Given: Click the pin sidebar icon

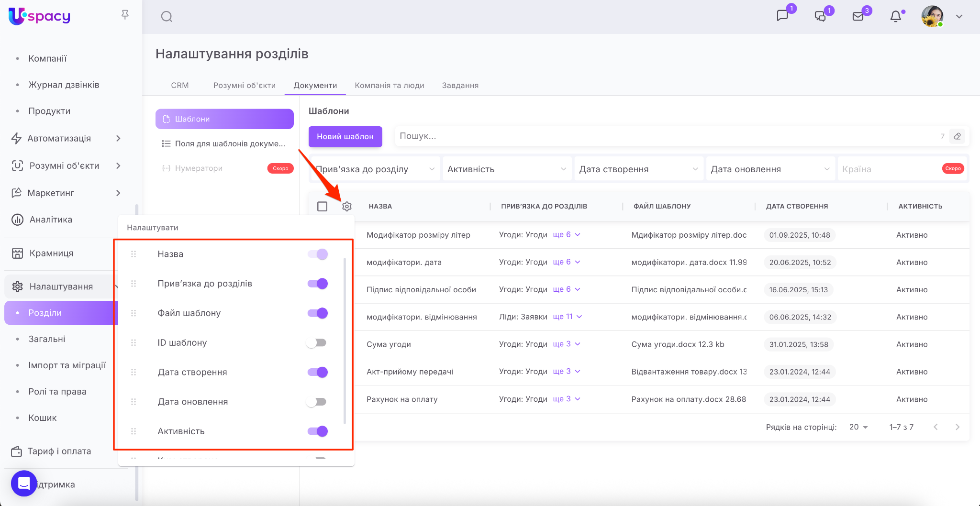Looking at the screenshot, I should pos(125,15).
